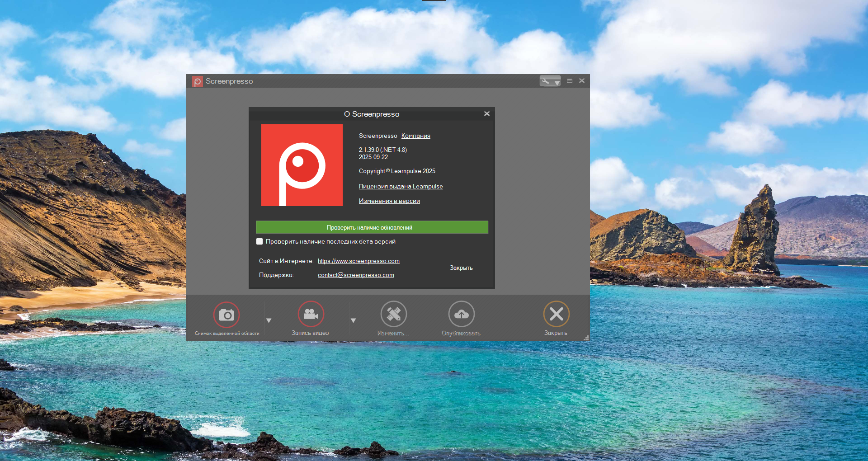Image resolution: width=868 pixels, height=461 pixels.
Task: Click the video camera record icon
Action: (311, 314)
